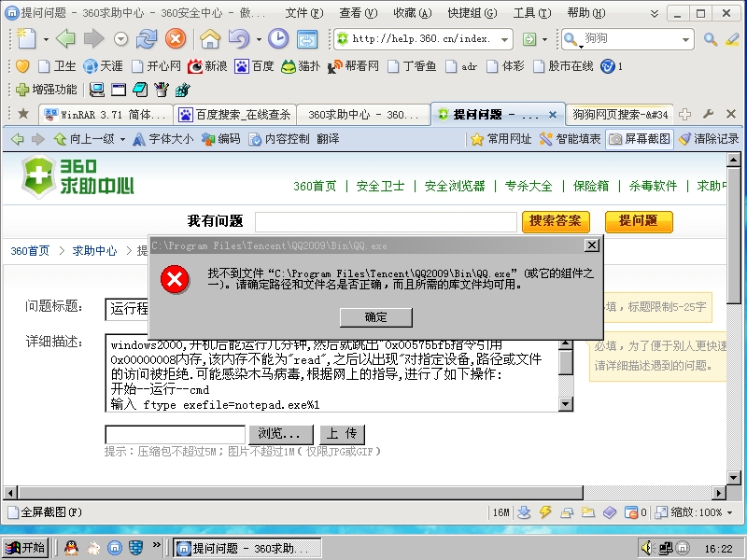Stop loading with the orange X icon
The height and width of the screenshot is (560, 747).
176,39
